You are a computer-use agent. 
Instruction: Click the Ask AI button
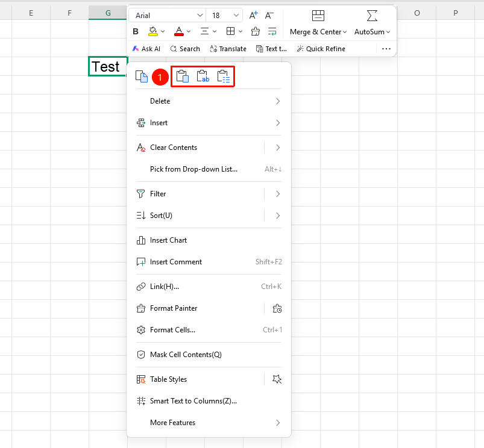[x=146, y=49]
